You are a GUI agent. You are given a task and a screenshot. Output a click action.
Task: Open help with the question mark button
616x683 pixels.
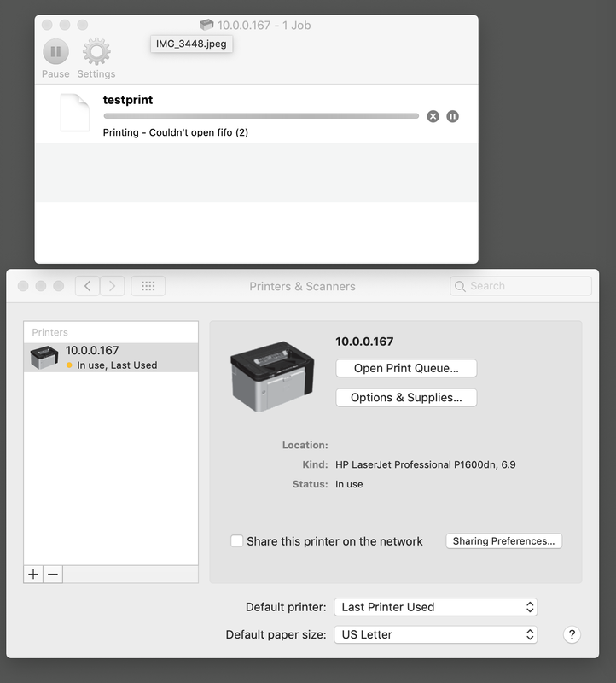click(572, 634)
